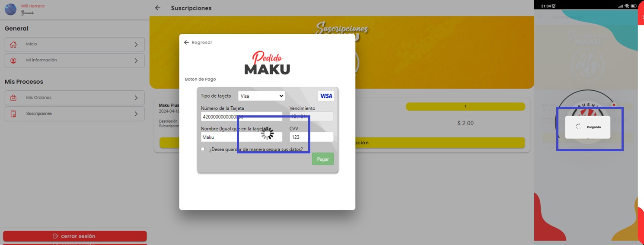Click the Número de la Tarjeta field
This screenshot has width=644, height=245.
click(241, 117)
